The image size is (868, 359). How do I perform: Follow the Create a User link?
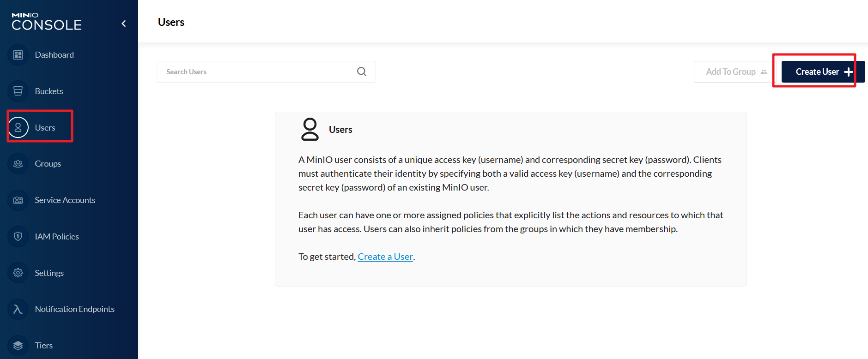click(385, 257)
